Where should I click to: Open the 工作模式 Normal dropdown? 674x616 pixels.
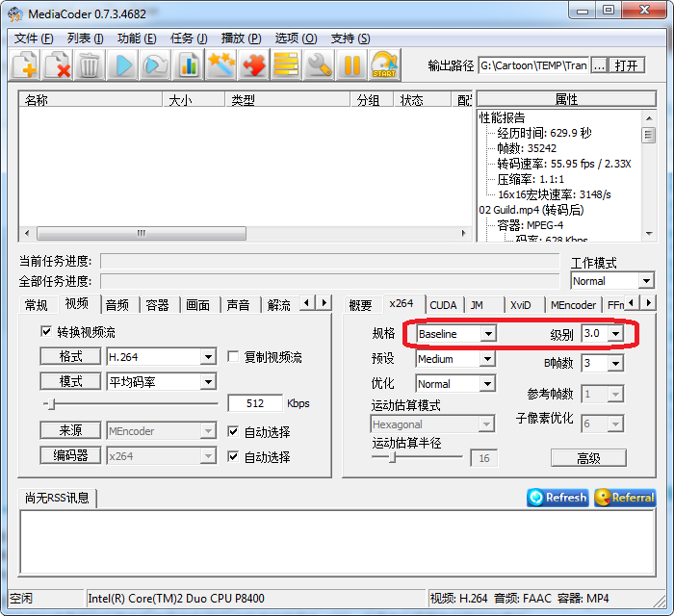[646, 281]
